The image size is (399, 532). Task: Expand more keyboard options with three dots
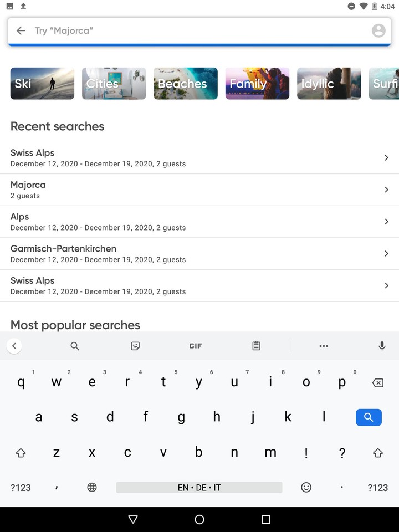pos(324,346)
